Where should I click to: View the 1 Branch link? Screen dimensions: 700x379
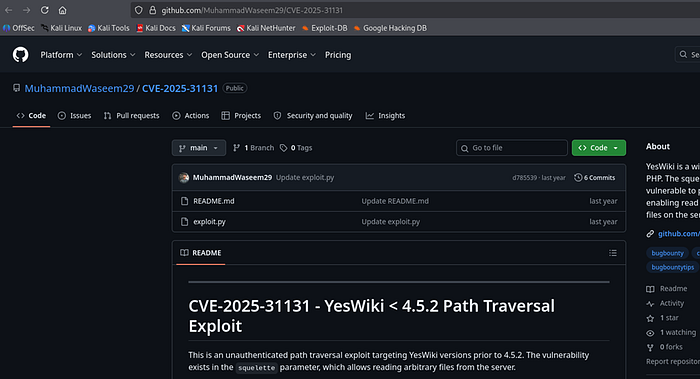point(254,148)
